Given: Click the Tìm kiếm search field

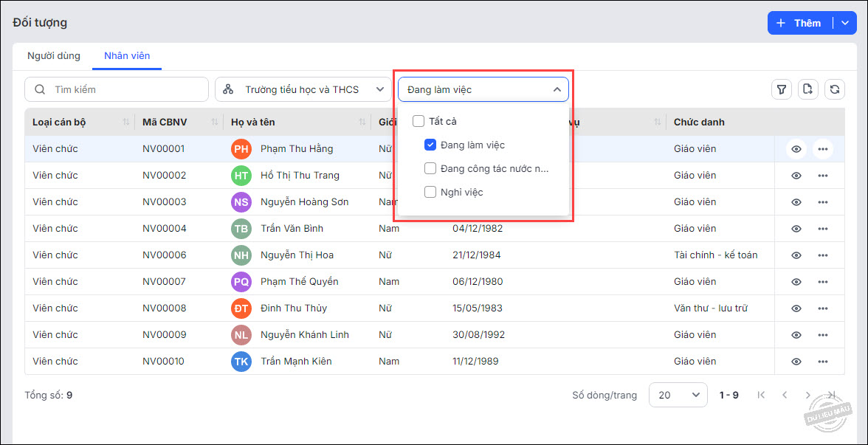Looking at the screenshot, I should click(117, 89).
